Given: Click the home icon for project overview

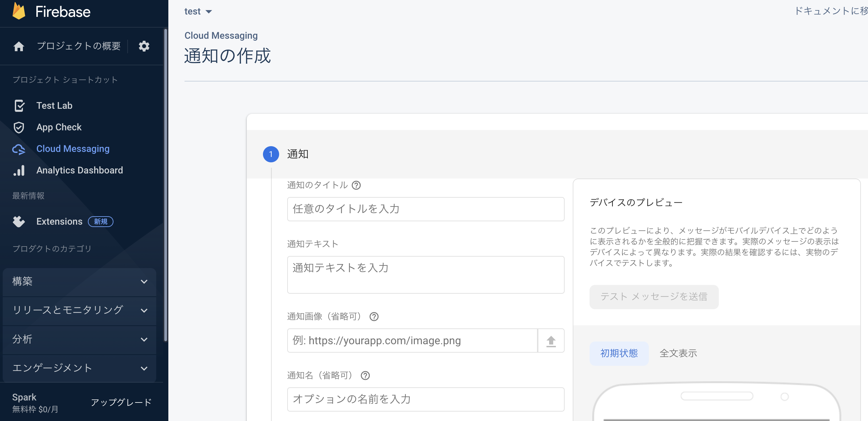Looking at the screenshot, I should [19, 46].
